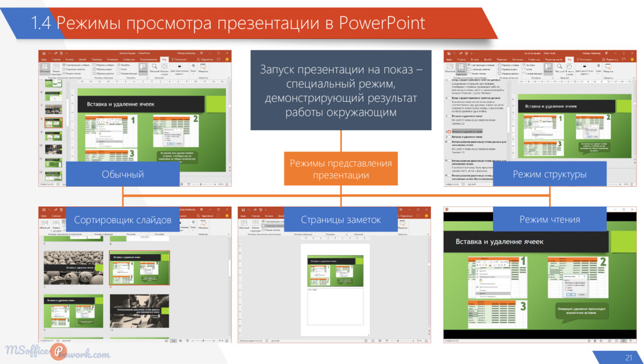The height and width of the screenshot is (364, 644).
Task: Click Поделиться in the top-left window
Action: [x=205, y=59]
